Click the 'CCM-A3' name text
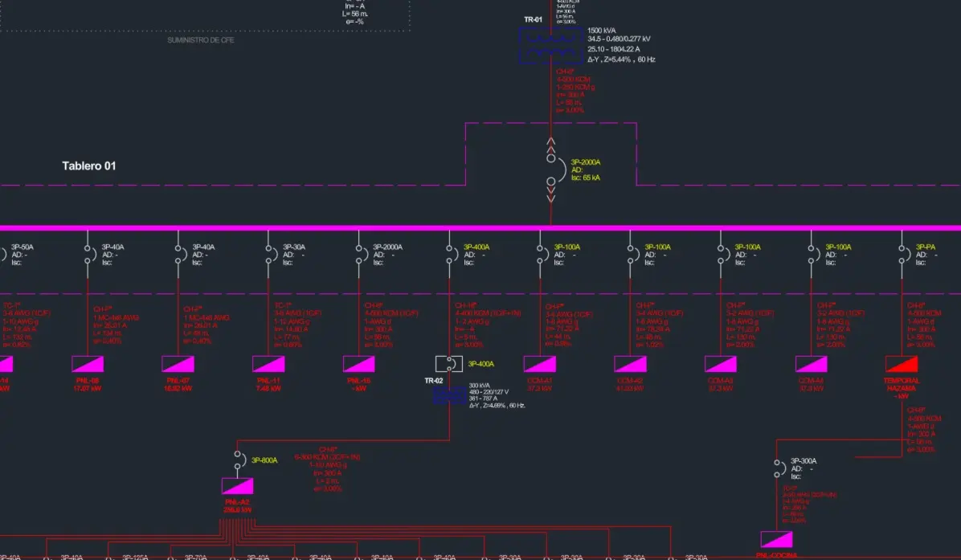The image size is (961, 560). [x=721, y=381]
